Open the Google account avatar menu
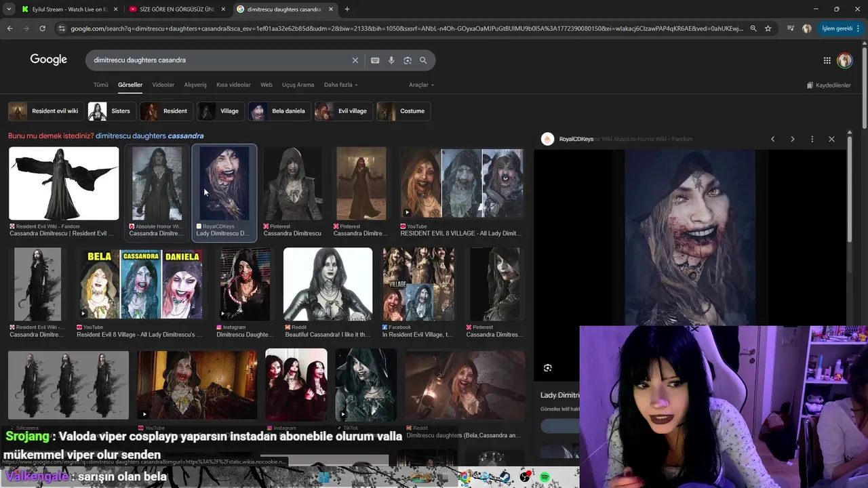This screenshot has height=488, width=868. click(x=844, y=60)
